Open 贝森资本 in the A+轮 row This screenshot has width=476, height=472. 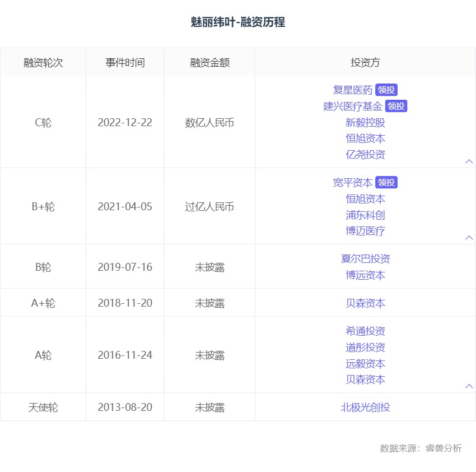click(365, 303)
